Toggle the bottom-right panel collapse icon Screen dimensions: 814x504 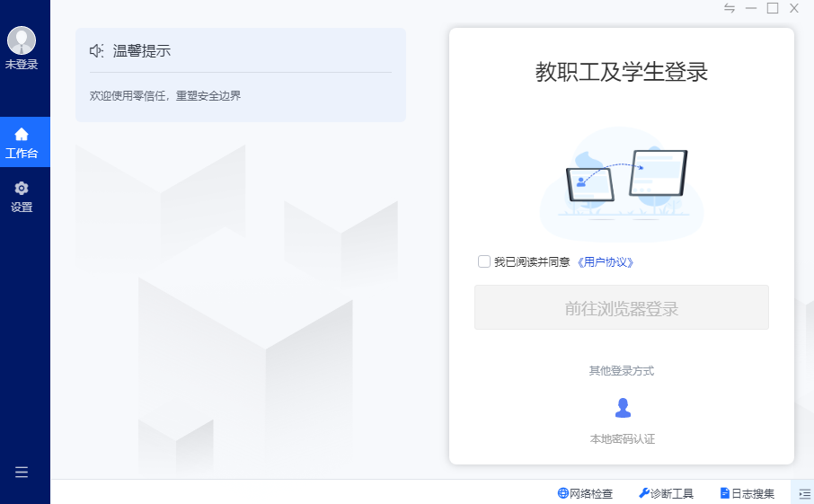804,493
